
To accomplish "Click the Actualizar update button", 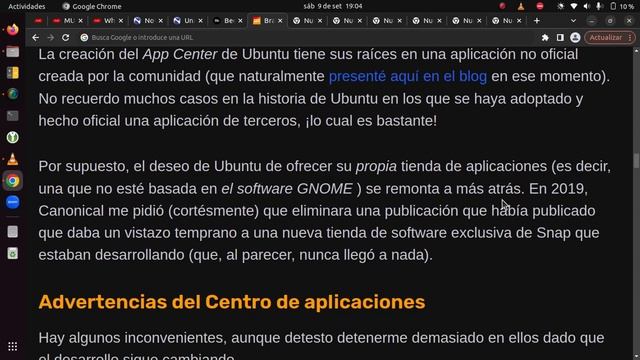I will [x=606, y=38].
